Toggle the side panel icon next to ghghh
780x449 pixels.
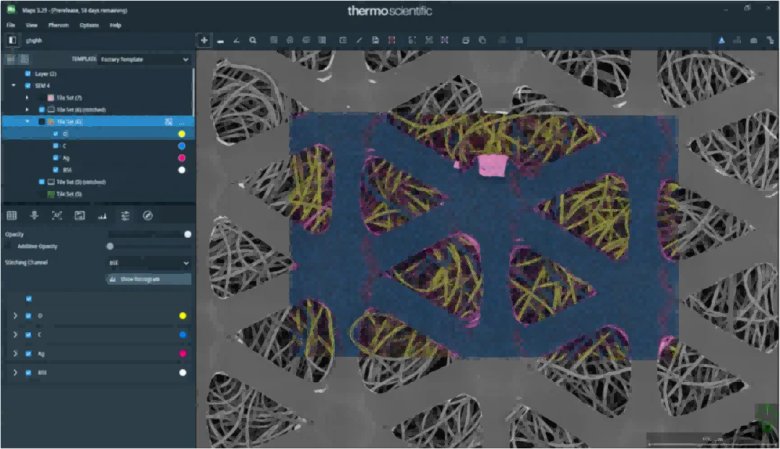[x=12, y=40]
